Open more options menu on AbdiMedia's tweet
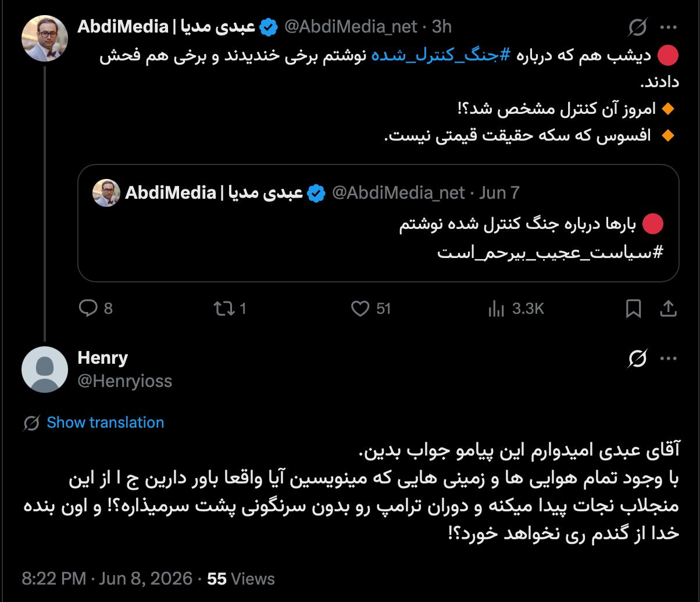The image size is (700, 602). (x=669, y=27)
